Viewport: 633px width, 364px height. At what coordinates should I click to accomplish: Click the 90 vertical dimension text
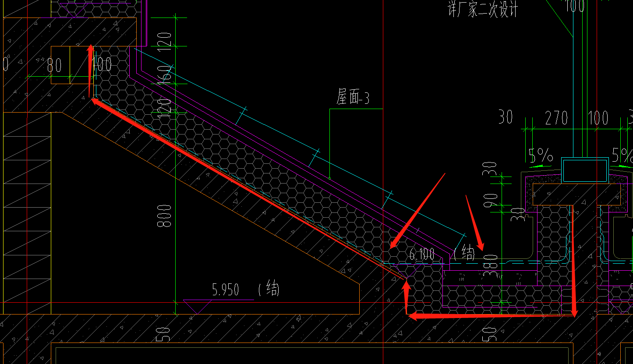click(491, 200)
